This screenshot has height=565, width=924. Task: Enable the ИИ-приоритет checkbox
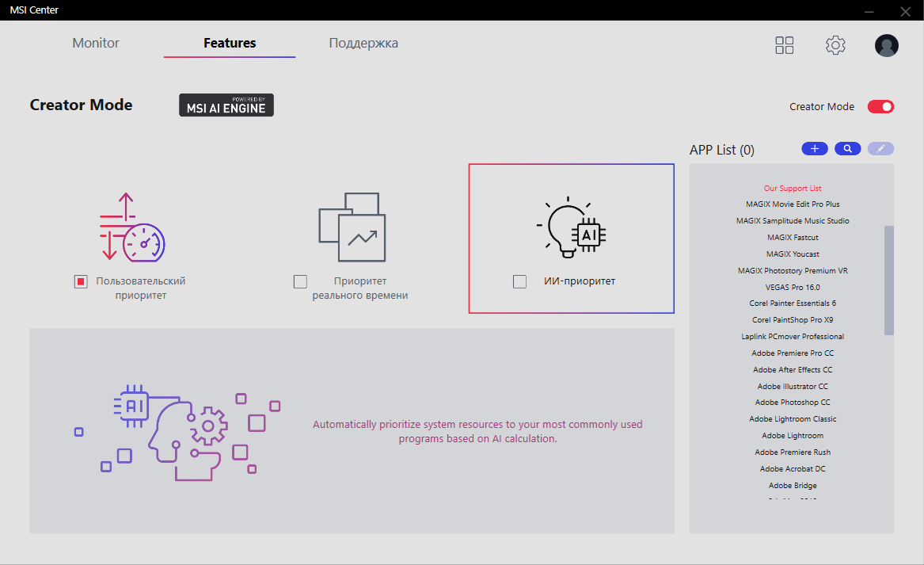[519, 282]
